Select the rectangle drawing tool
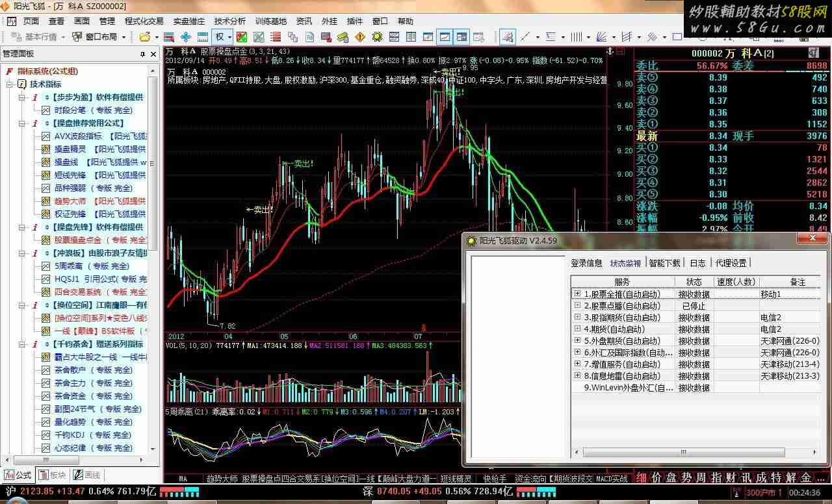This screenshot has height=504, width=832. point(677,37)
